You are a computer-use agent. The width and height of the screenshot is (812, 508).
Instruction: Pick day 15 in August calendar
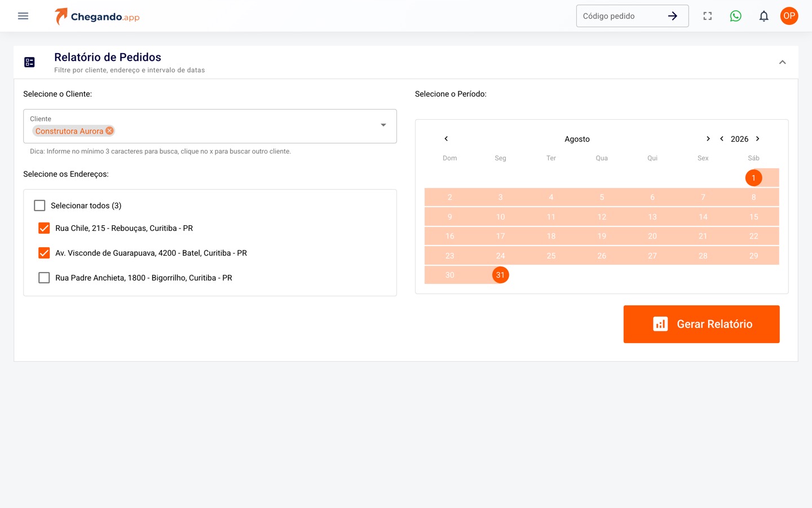click(754, 217)
